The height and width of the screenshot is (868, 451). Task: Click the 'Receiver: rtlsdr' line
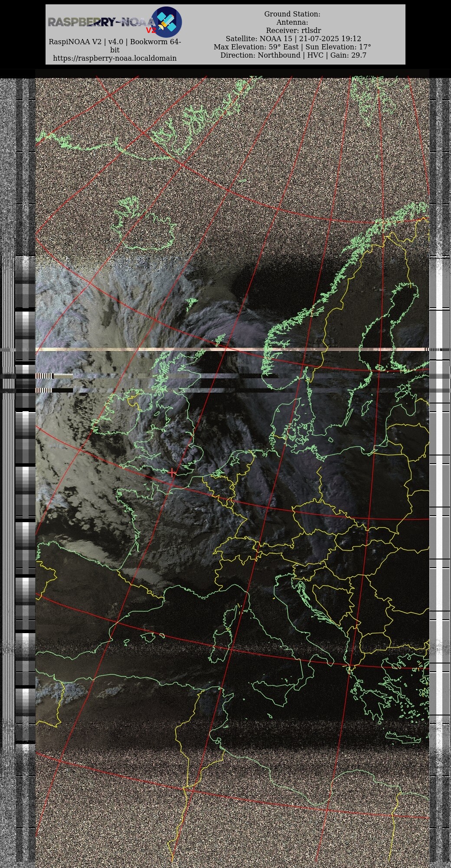pos(294,30)
